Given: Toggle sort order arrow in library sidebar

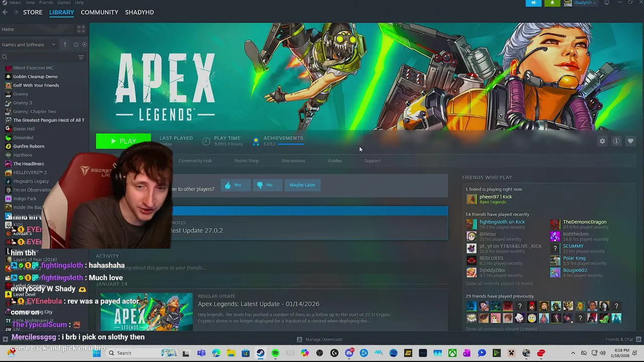Looking at the screenshot, I should click(65, 44).
